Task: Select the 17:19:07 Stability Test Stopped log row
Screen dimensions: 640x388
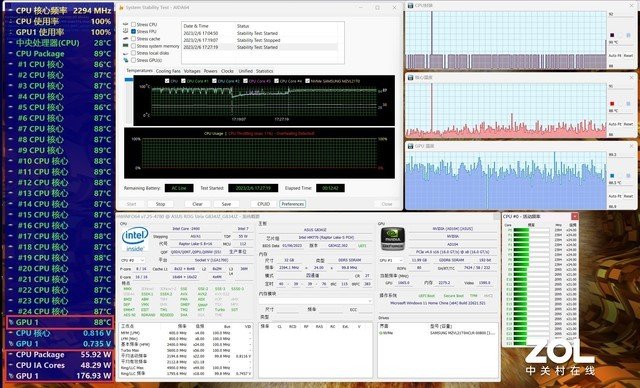Action: [260, 40]
